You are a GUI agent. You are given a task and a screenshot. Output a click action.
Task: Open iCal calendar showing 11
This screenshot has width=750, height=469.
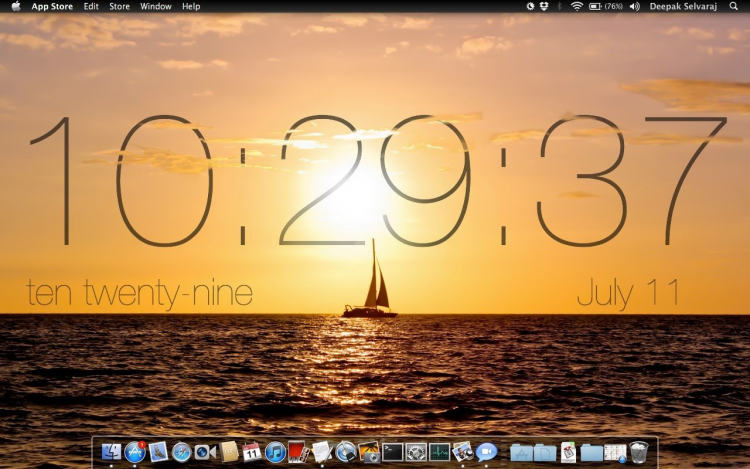tap(252, 451)
